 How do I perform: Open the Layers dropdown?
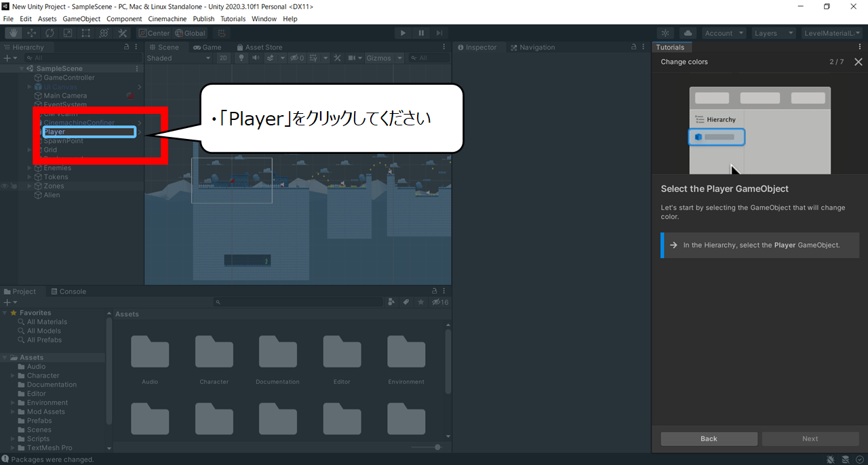773,33
